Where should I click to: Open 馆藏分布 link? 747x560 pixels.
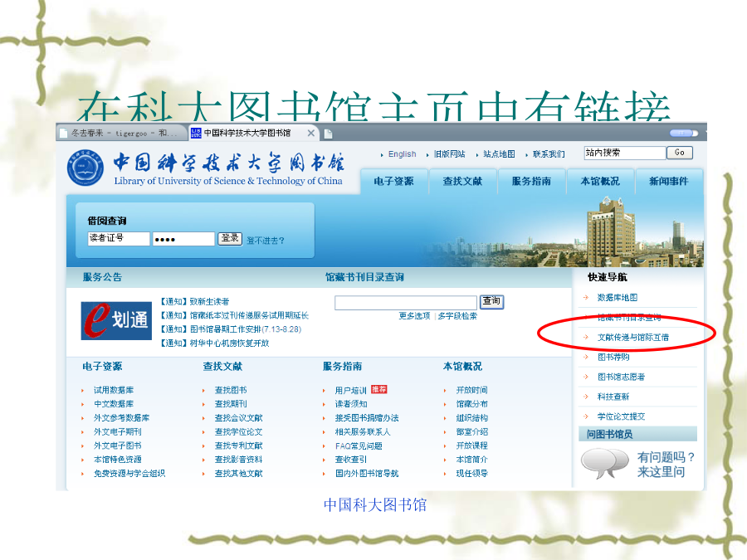click(471, 404)
